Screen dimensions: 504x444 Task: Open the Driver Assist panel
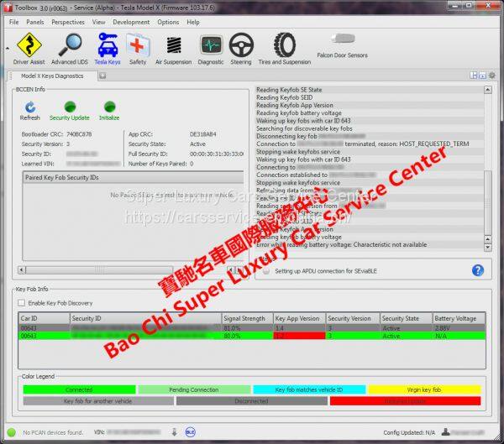pos(29,47)
